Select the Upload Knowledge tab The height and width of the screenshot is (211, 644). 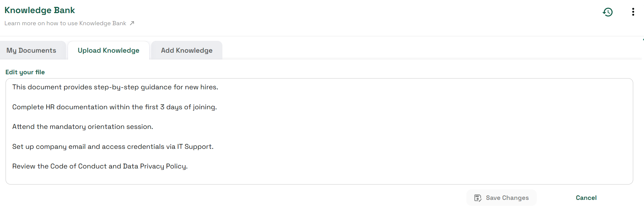[109, 50]
